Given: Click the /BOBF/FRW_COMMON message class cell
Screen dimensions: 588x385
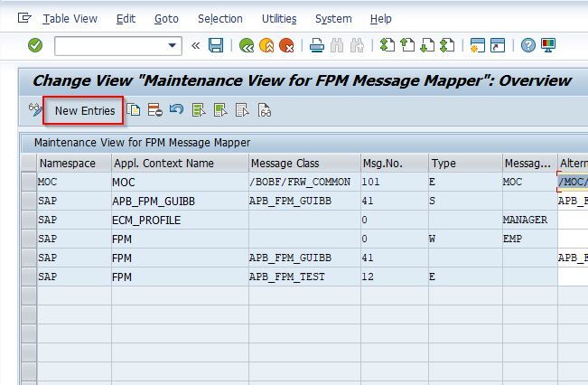Looking at the screenshot, I should 304,182.
